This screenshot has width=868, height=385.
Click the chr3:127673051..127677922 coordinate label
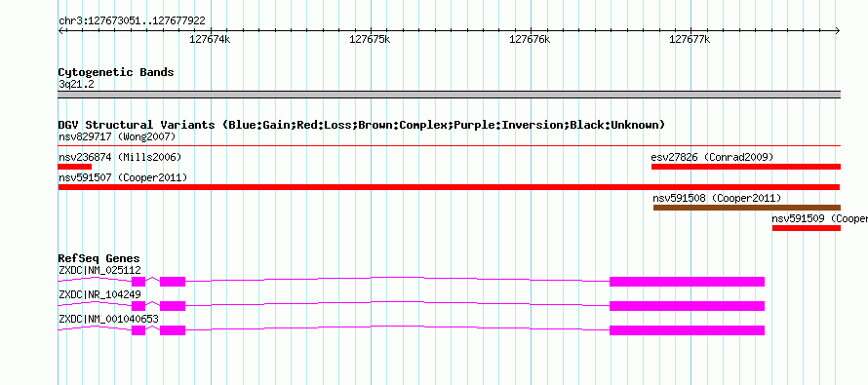(132, 21)
